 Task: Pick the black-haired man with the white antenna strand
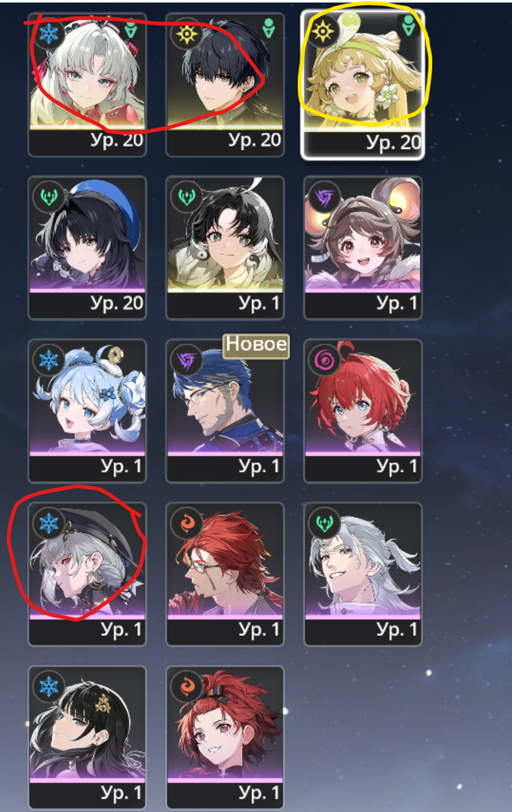point(225,248)
